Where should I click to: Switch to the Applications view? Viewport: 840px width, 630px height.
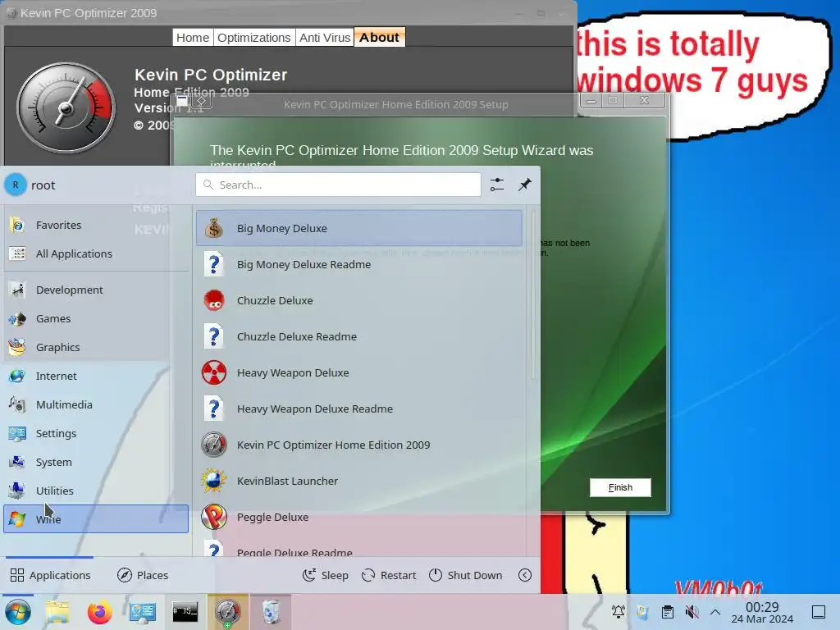[50, 575]
